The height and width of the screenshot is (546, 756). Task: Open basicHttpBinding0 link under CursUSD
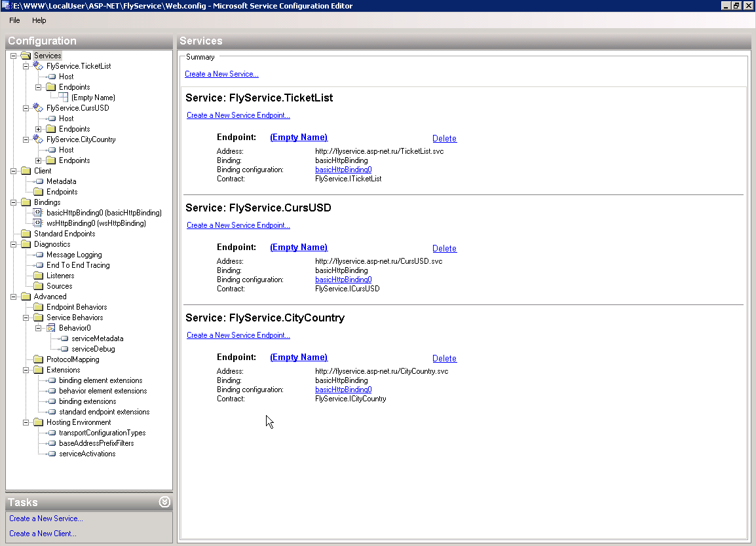tap(343, 280)
